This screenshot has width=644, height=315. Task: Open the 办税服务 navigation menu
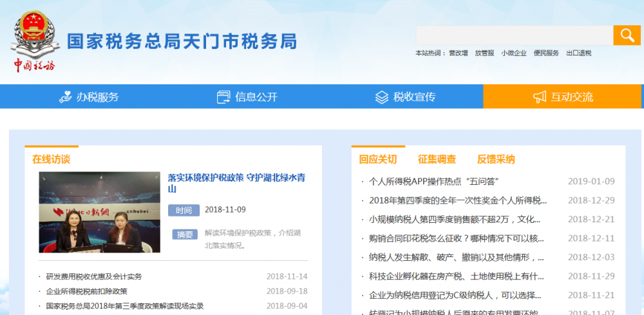(x=98, y=97)
